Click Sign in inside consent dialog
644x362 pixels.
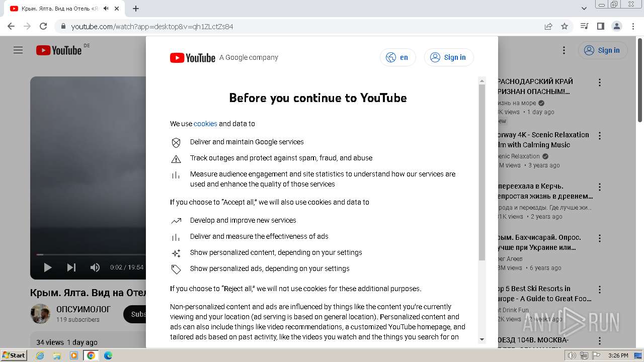tap(449, 57)
